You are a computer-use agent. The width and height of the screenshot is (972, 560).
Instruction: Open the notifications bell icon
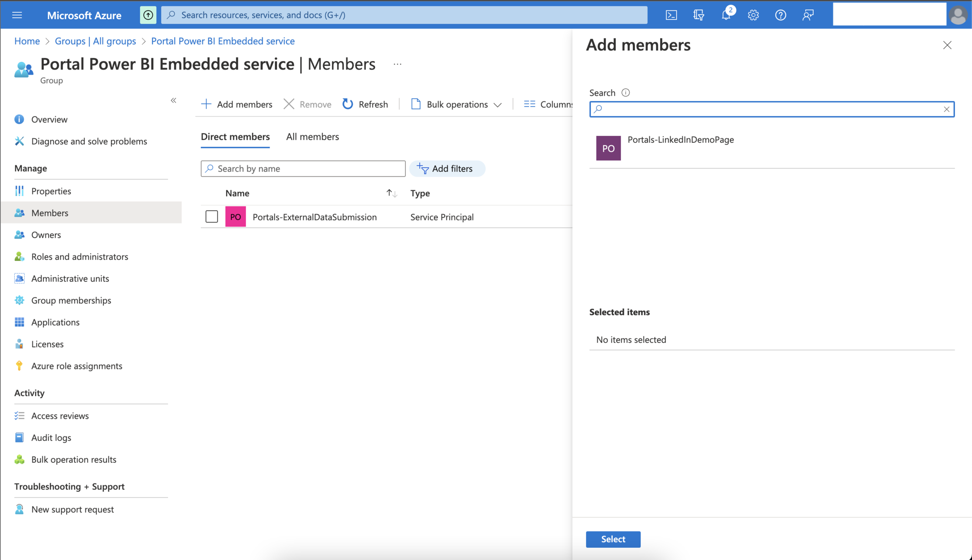(726, 15)
